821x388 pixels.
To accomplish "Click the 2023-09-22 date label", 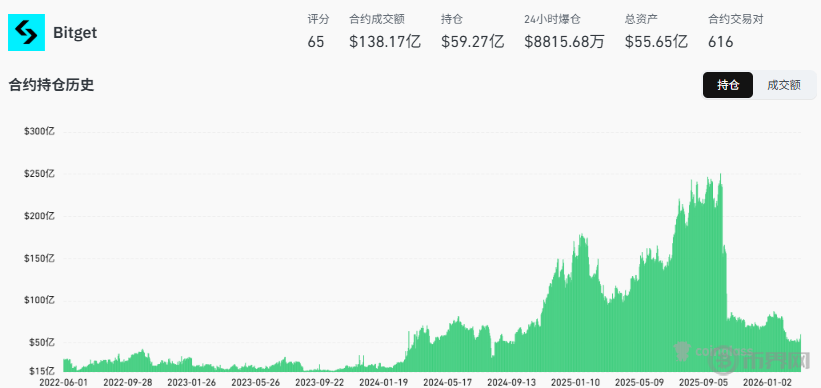I will pos(320,382).
